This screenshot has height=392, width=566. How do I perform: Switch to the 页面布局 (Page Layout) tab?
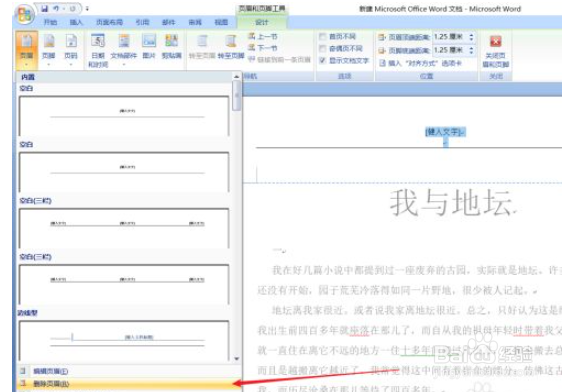pos(109,22)
